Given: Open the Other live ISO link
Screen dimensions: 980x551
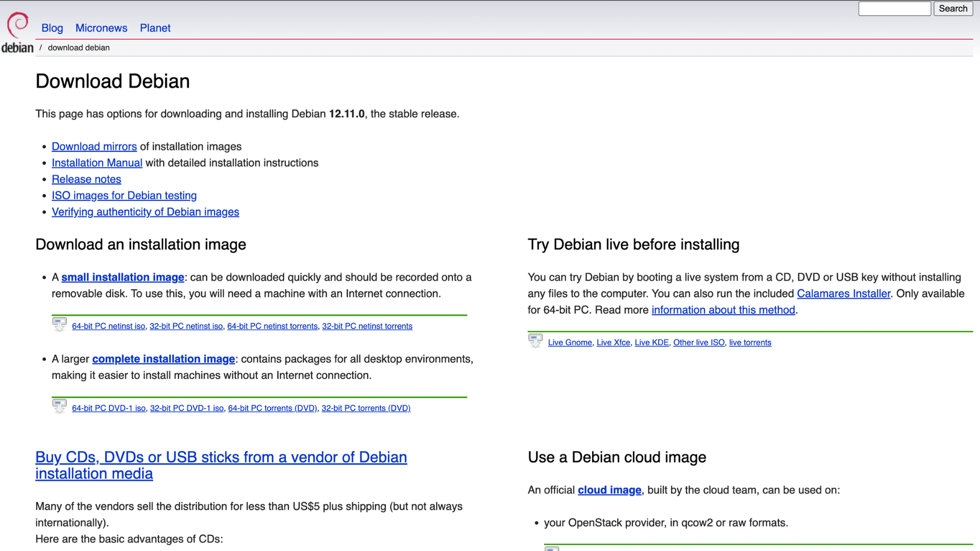Looking at the screenshot, I should (x=699, y=342).
